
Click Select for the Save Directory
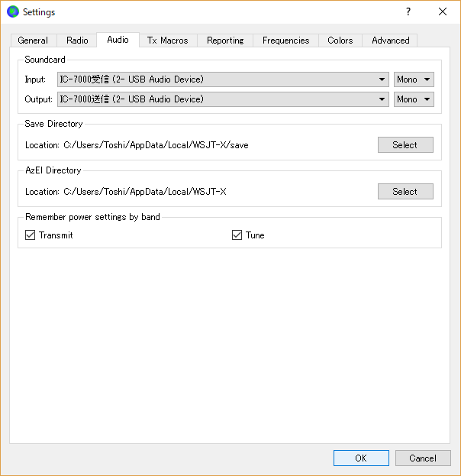click(x=405, y=145)
